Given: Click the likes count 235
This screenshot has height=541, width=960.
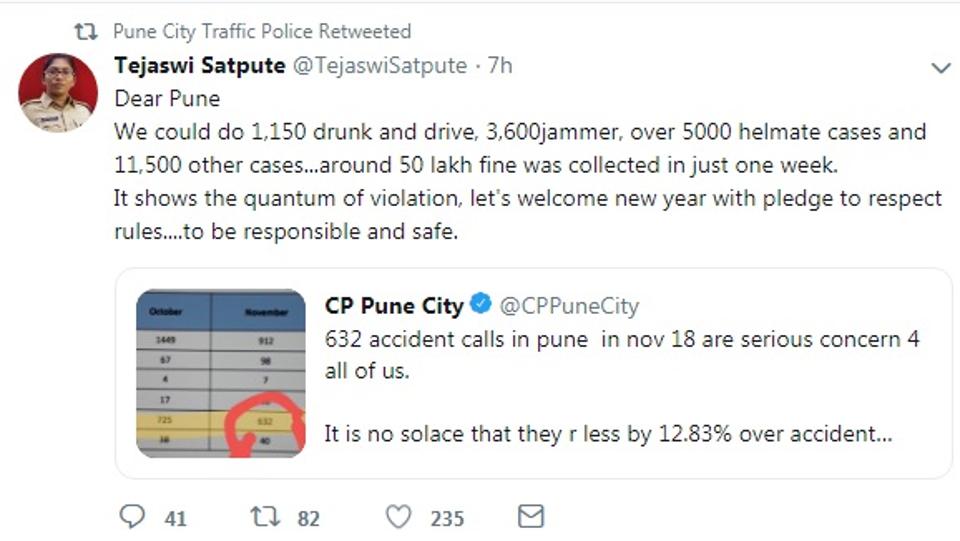Looking at the screenshot, I should click(447, 517).
